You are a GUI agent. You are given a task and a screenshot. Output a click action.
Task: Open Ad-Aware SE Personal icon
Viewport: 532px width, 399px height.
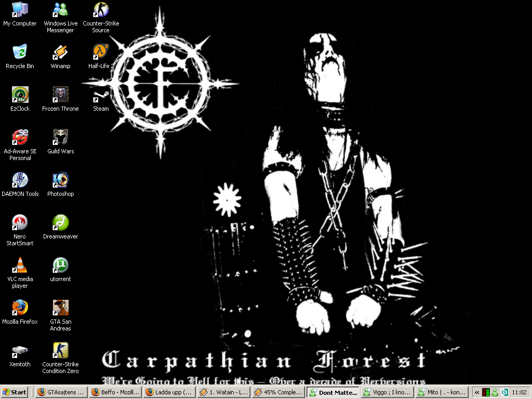pos(20,145)
